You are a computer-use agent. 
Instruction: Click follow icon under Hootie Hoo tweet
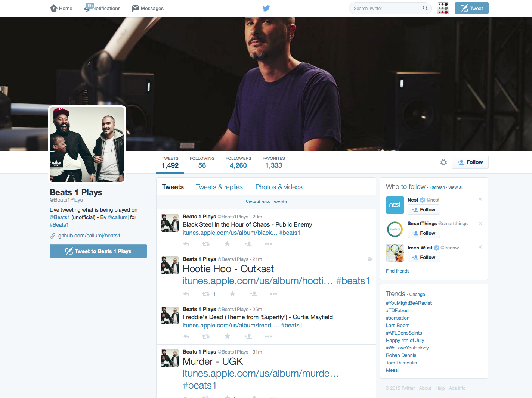[253, 294]
